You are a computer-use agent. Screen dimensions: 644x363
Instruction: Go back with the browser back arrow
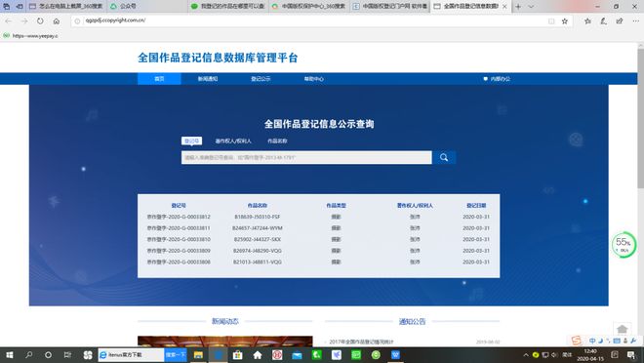click(x=8, y=20)
